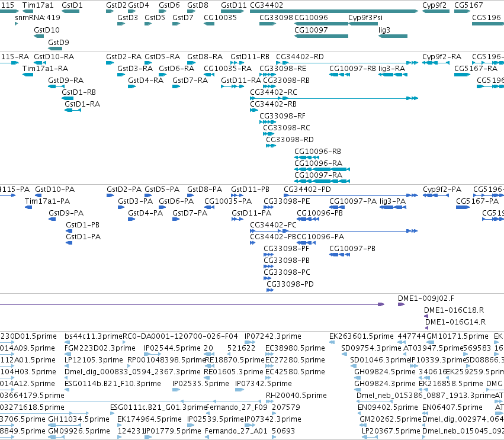Click transcript GstD10-RA

pos(54,57)
